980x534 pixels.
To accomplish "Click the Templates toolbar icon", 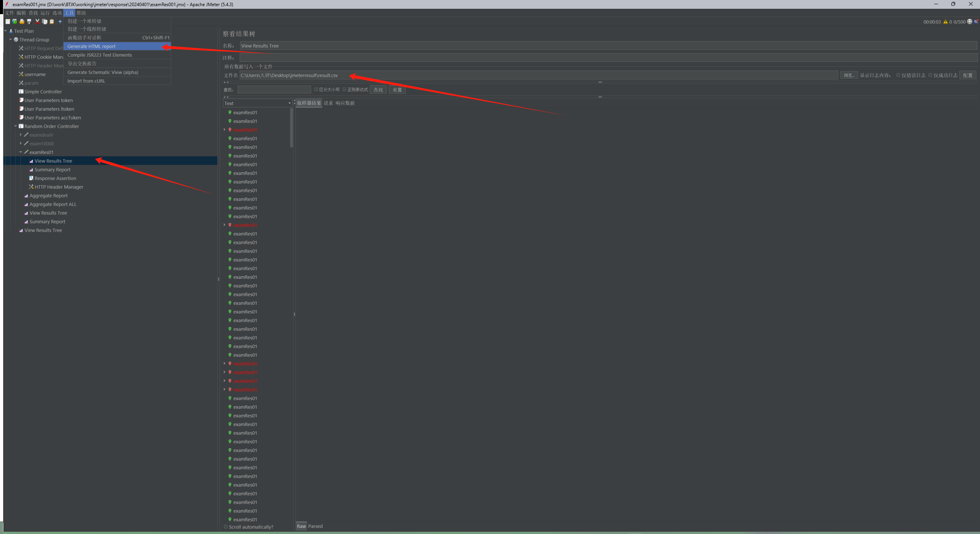I will coord(15,22).
